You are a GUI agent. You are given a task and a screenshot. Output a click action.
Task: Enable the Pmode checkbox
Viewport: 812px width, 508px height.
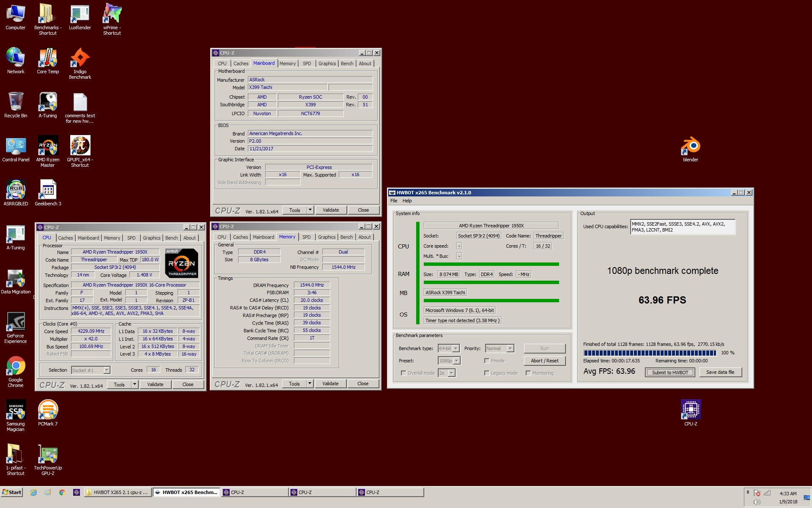(x=487, y=361)
